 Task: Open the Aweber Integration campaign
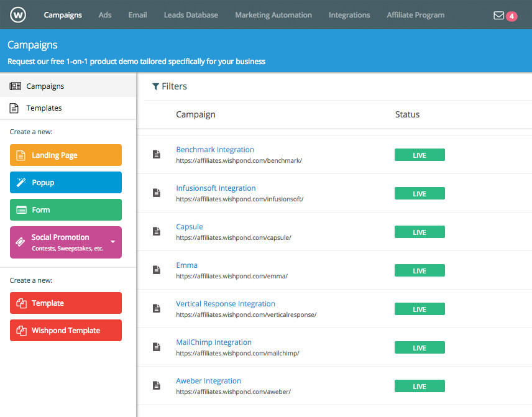click(208, 381)
